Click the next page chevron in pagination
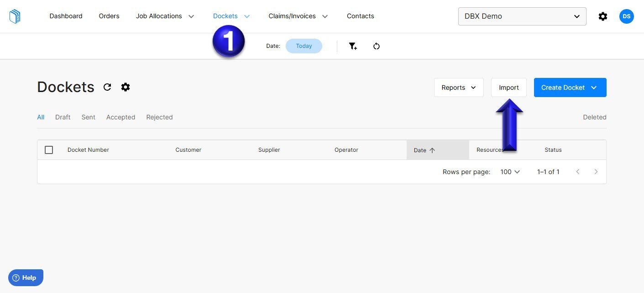Screen dimensions: 644x293 pyautogui.click(x=596, y=172)
